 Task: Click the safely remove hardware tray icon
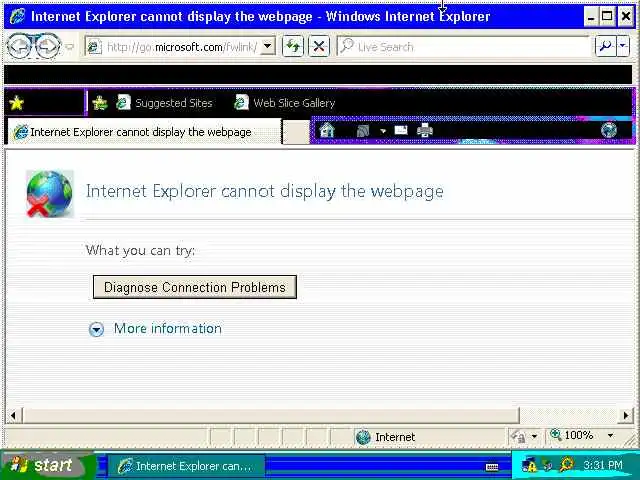click(x=548, y=465)
